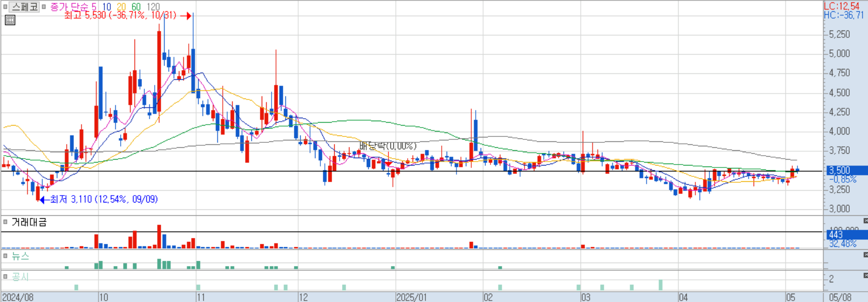
Task: Click the HC:-36.71 readout
Action: pyautogui.click(x=843, y=15)
